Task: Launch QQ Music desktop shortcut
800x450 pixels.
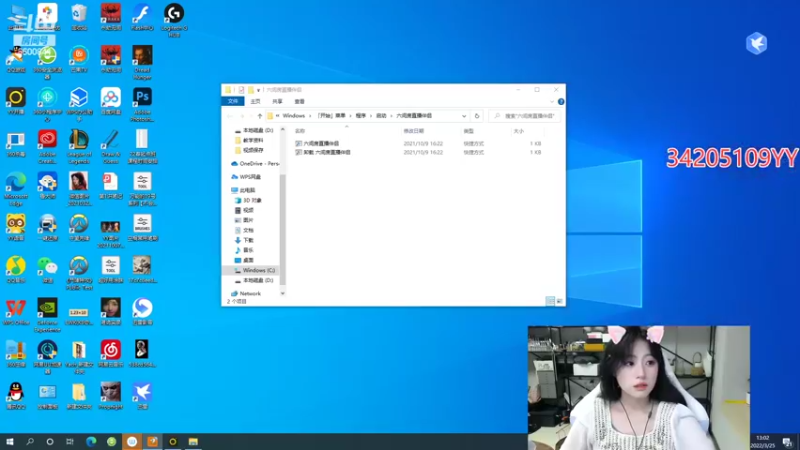Action: pos(16,269)
